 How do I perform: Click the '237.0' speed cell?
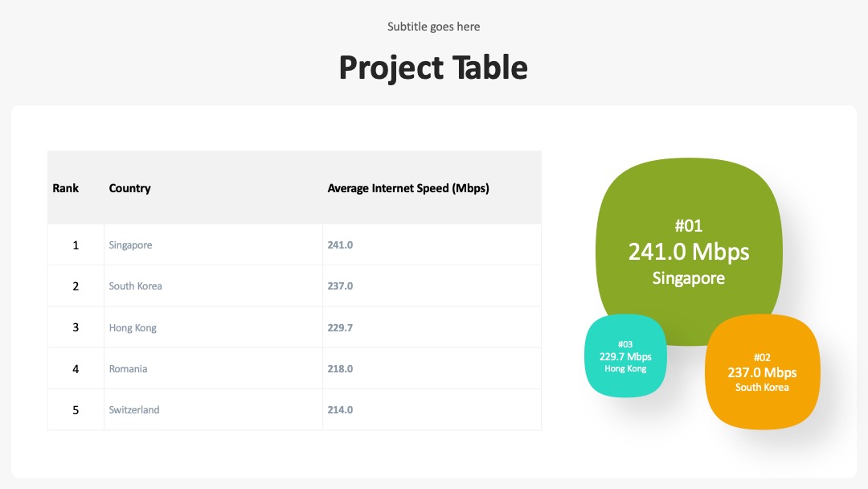(x=432, y=286)
